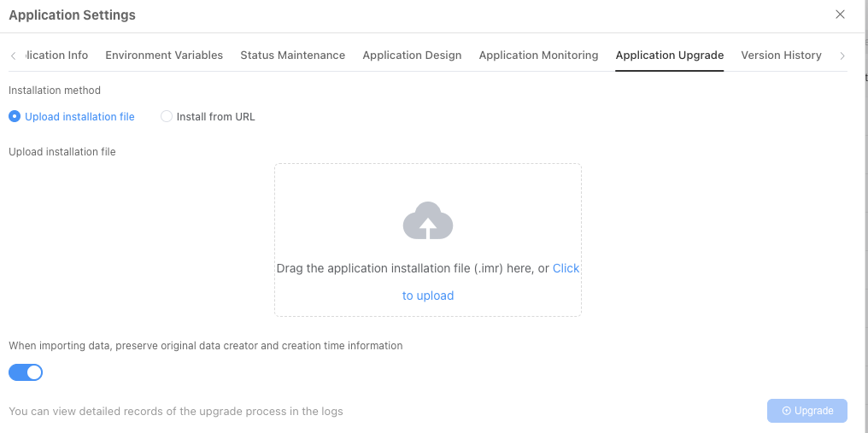
Task: Go to the Status Maintenance tab
Action: pyautogui.click(x=292, y=56)
